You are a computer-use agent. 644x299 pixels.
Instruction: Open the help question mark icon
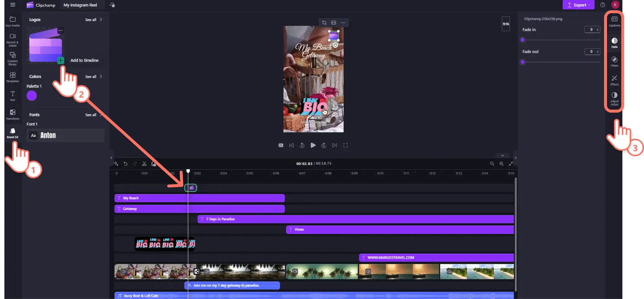pyautogui.click(x=603, y=5)
